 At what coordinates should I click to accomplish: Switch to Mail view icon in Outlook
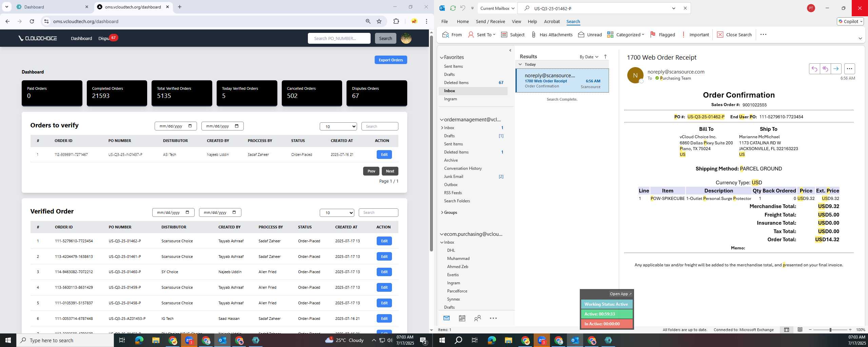click(447, 318)
